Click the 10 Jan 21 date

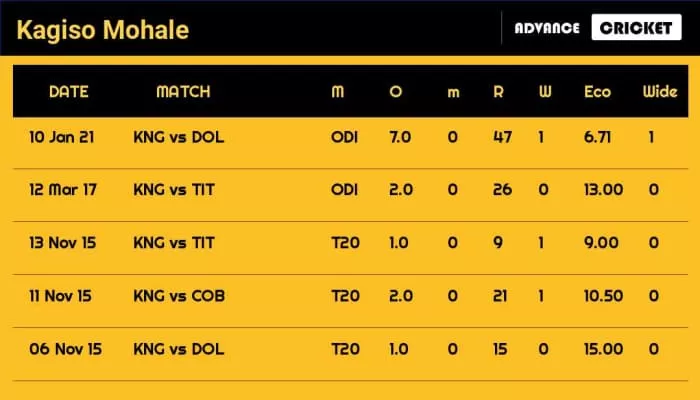coord(65,137)
